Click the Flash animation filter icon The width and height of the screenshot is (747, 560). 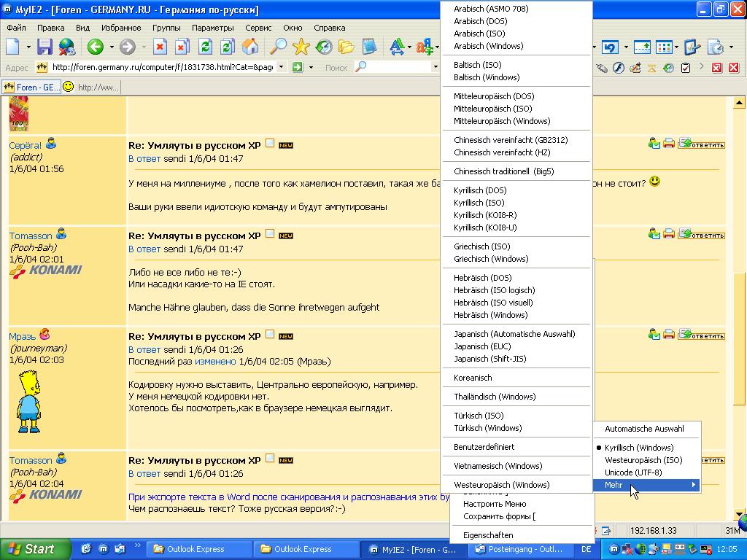(x=619, y=68)
